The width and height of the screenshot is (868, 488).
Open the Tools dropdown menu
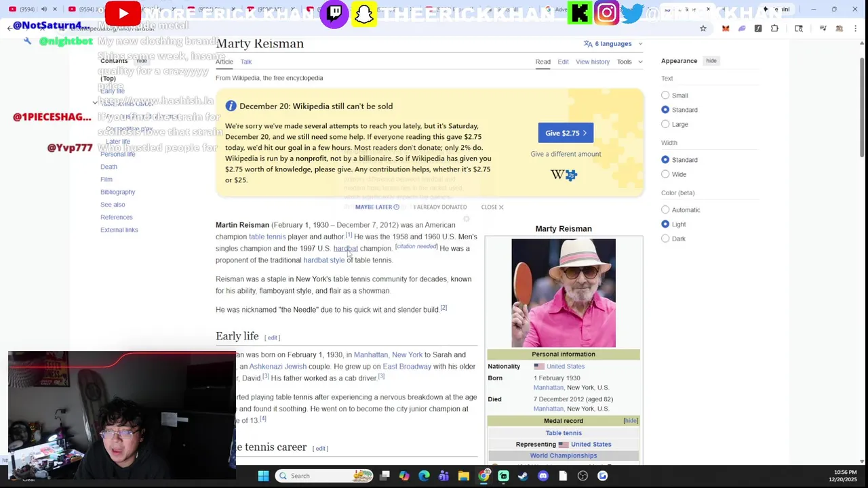click(x=628, y=62)
